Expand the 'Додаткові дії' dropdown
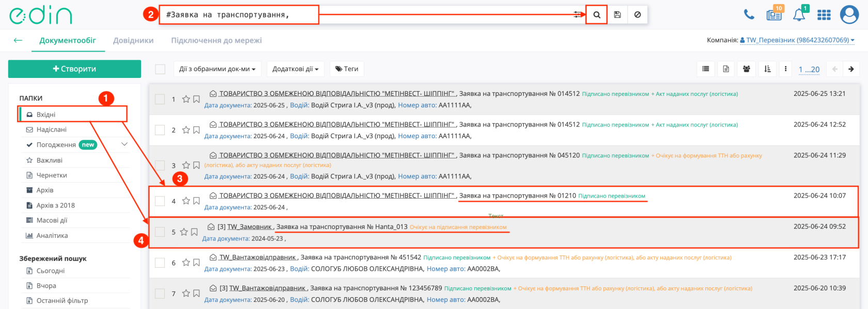 click(x=295, y=69)
